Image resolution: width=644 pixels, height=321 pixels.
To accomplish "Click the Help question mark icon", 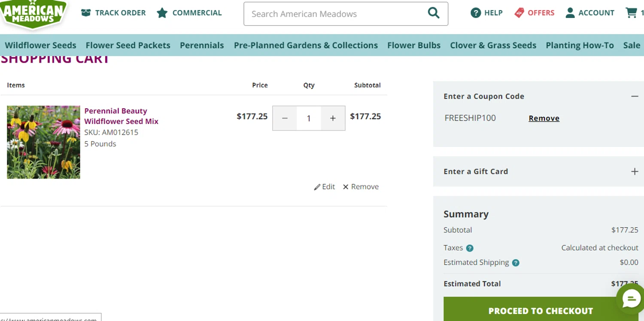I will [x=476, y=13].
